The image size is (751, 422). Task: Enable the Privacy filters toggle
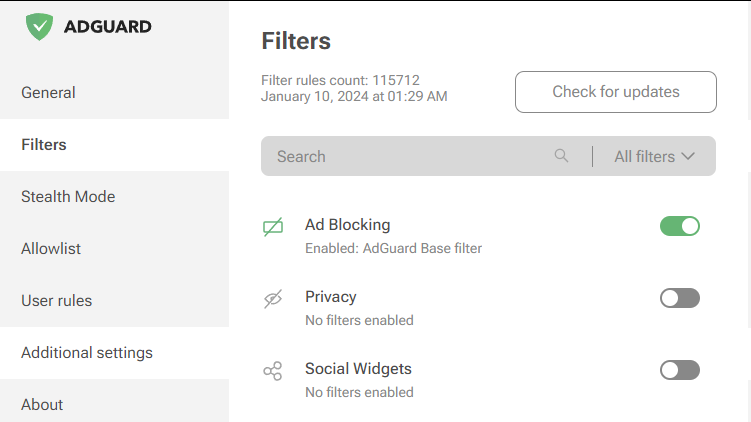pyautogui.click(x=679, y=298)
